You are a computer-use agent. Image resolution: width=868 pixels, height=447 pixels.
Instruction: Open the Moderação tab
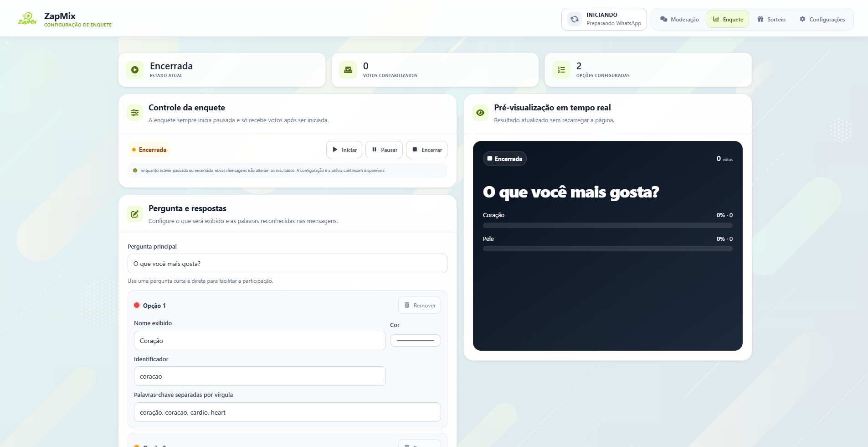coord(679,19)
